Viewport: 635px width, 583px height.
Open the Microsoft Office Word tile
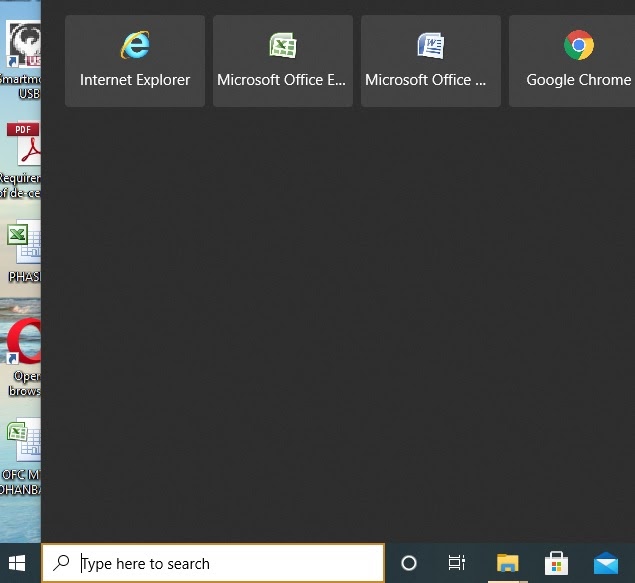(431, 61)
